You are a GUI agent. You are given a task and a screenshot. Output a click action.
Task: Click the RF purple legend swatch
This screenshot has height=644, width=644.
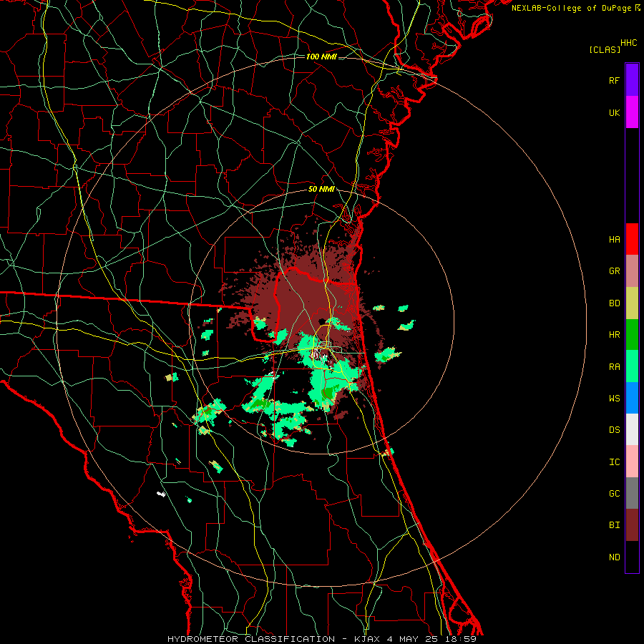tap(632, 80)
